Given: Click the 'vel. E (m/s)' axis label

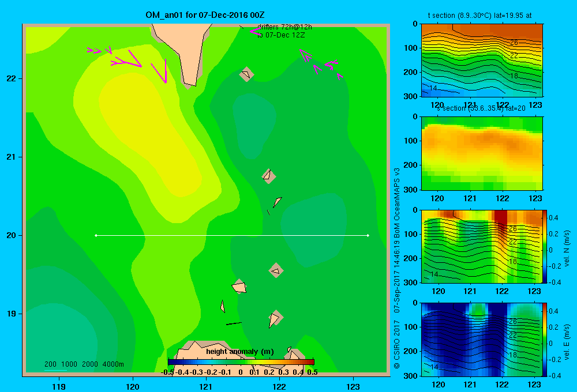Looking at the screenshot, I should [567, 342].
